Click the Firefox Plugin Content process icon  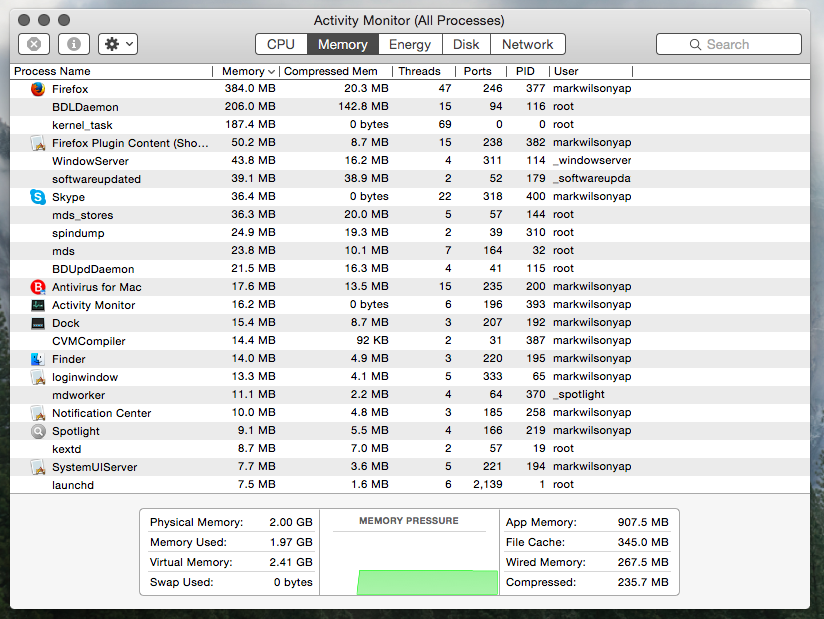tap(38, 143)
